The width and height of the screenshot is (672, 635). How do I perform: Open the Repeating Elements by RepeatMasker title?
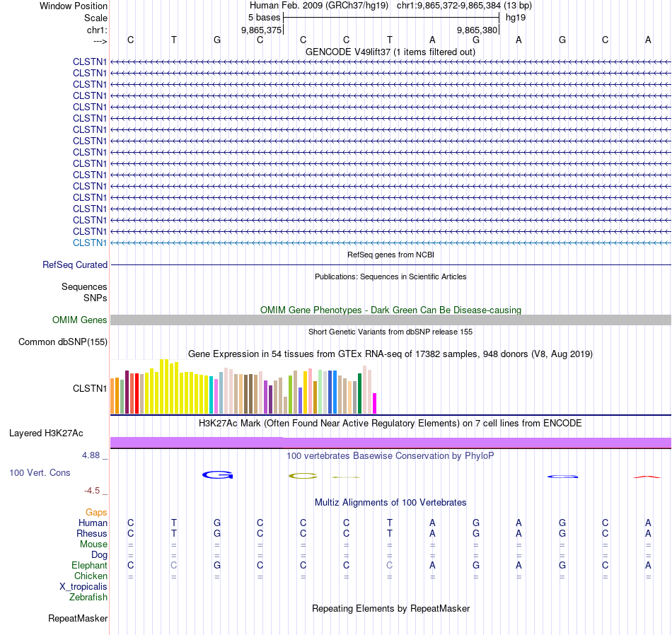pos(390,609)
